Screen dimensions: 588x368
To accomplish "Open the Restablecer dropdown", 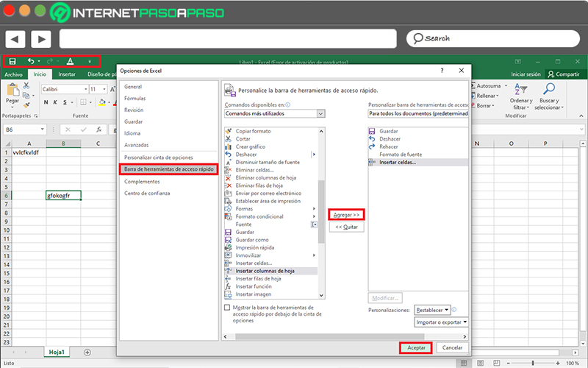I will point(433,310).
